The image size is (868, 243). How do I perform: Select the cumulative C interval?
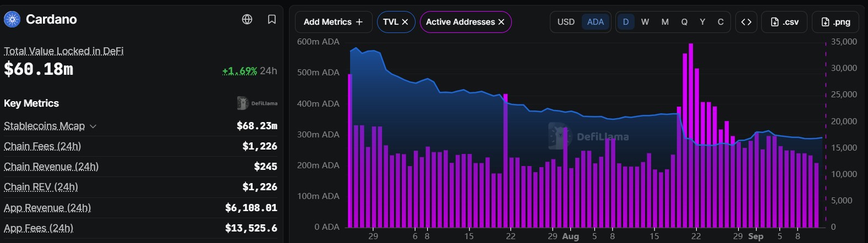(x=720, y=22)
